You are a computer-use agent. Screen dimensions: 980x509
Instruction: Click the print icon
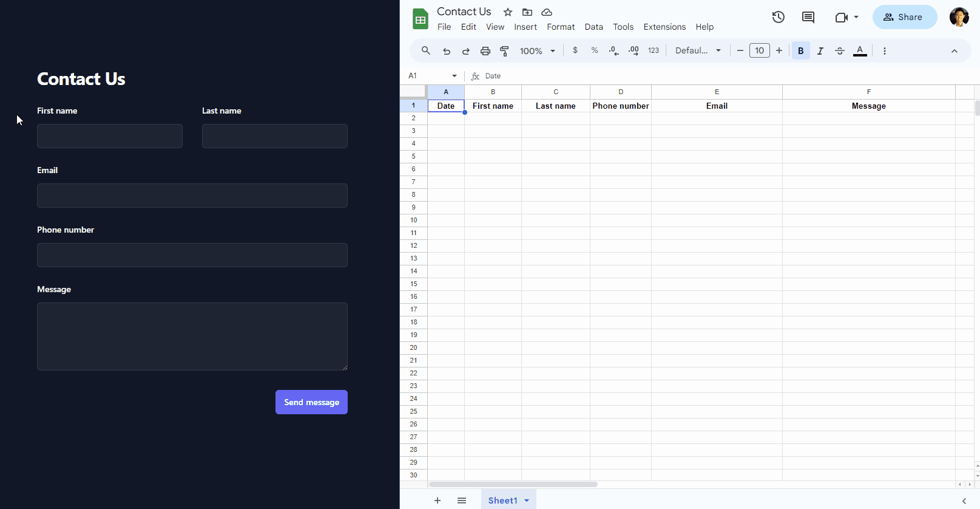(485, 51)
